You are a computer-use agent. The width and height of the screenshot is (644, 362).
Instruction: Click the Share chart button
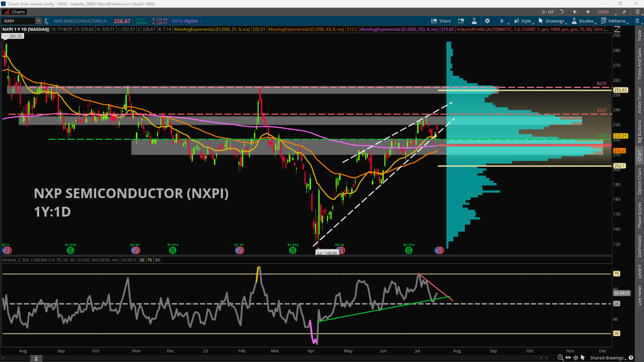[441, 21]
